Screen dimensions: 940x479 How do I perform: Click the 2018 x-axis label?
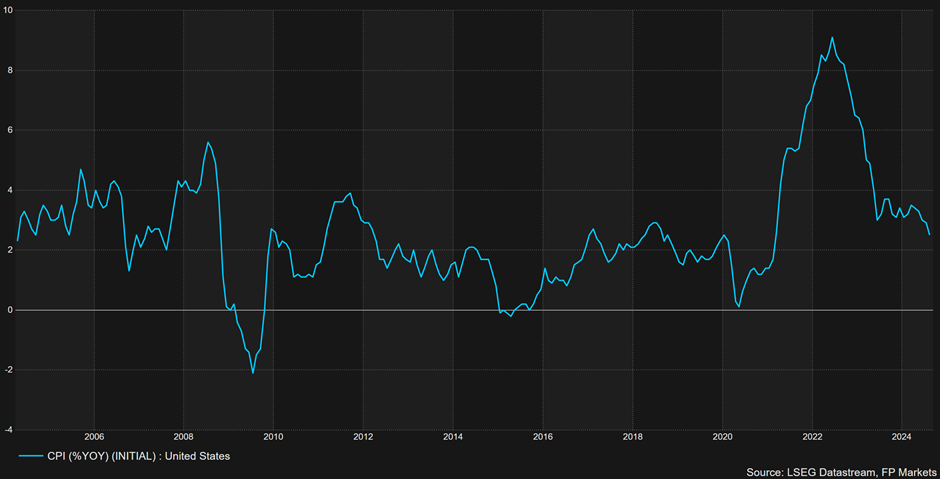633,436
